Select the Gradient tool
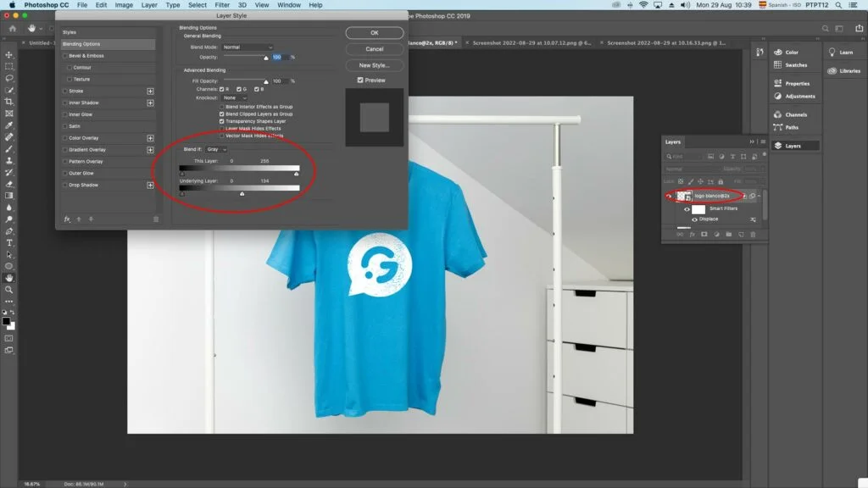The height and width of the screenshot is (488, 868). click(x=8, y=196)
